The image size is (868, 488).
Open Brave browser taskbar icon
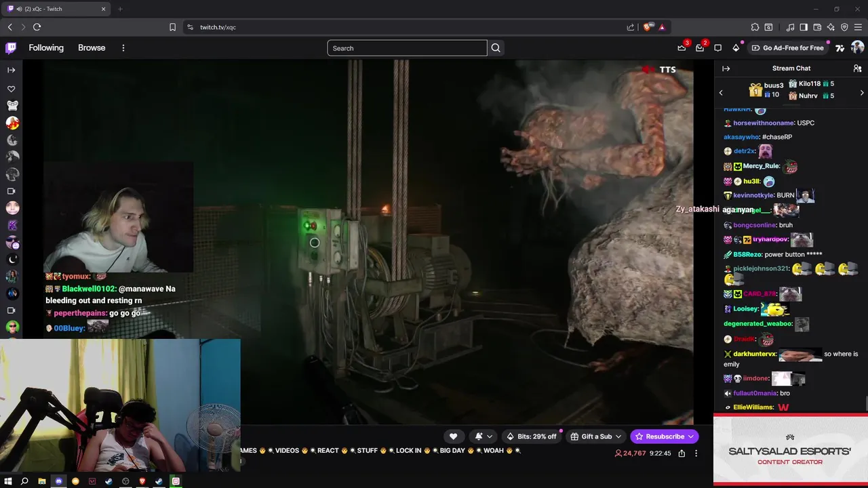pos(142,481)
